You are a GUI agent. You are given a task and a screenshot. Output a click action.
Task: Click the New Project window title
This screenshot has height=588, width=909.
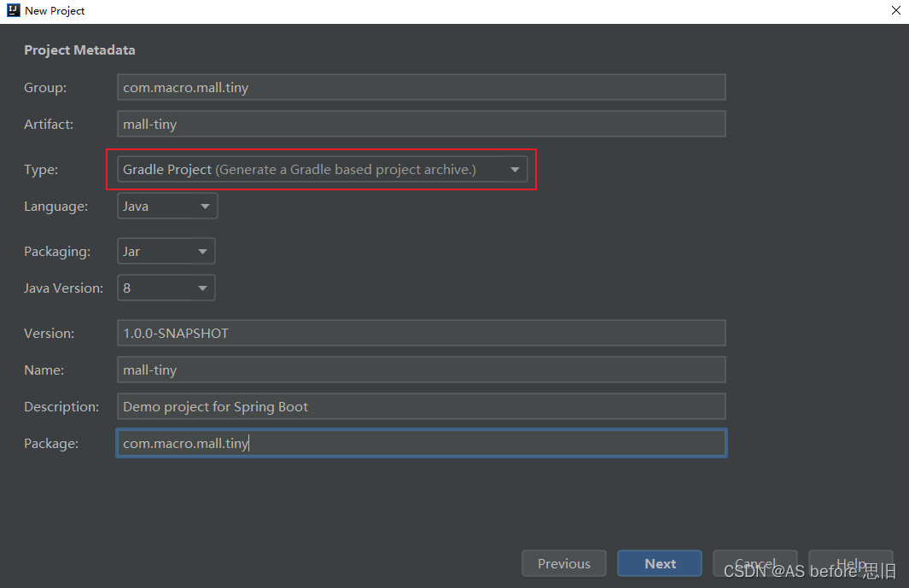click(x=55, y=10)
